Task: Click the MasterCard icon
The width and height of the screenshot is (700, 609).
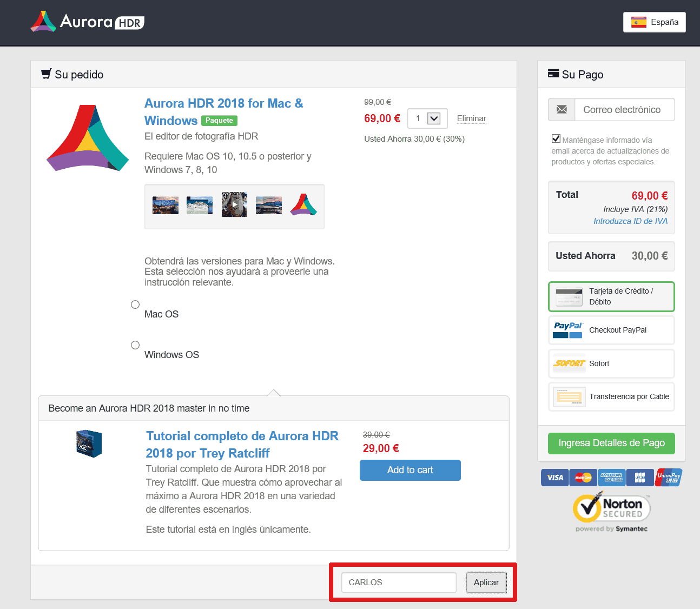Action: coord(583,478)
